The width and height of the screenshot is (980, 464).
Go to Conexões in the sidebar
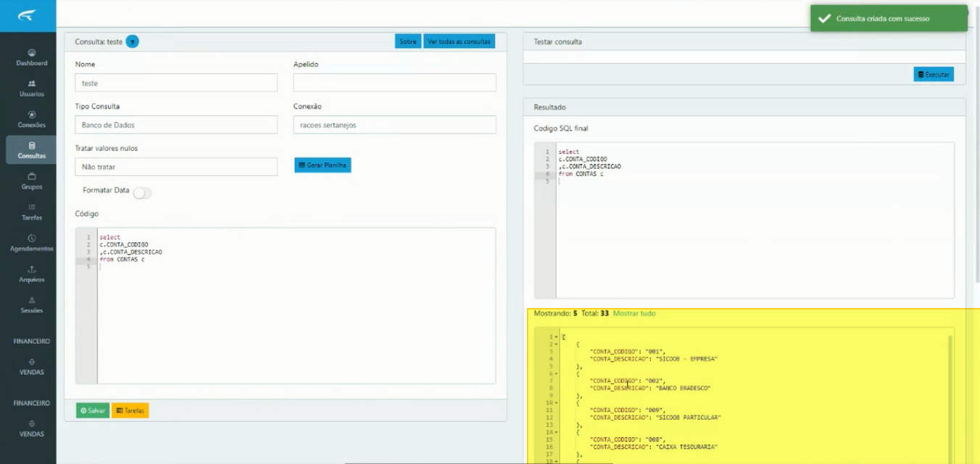(32, 120)
